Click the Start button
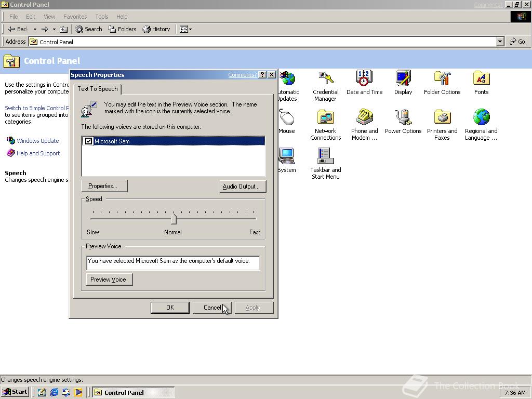Screen dimensions: 532x399 point(15,392)
